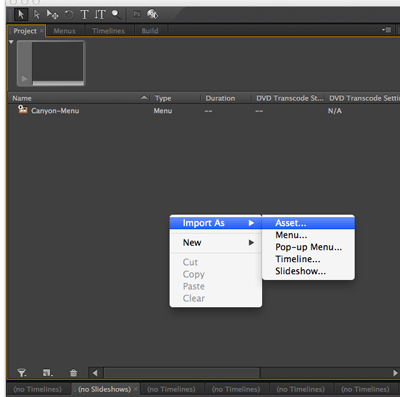Switch to the Menus tab
The image size is (400, 397).
[x=64, y=31]
